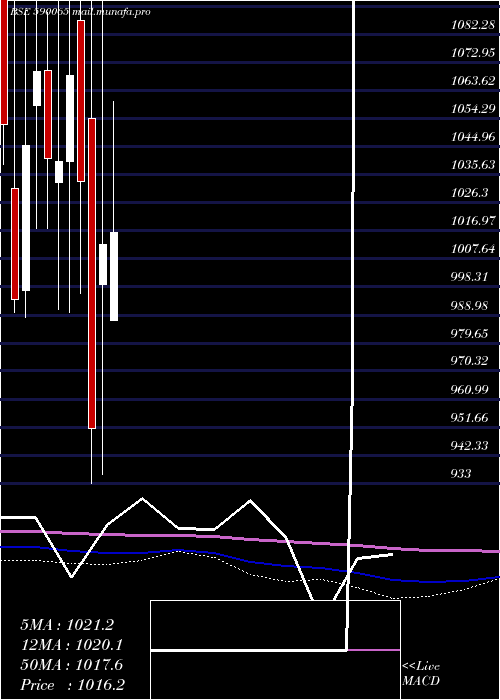
Task: Click the tall red candlestick reaching 951.66
Action: (x=92, y=273)
